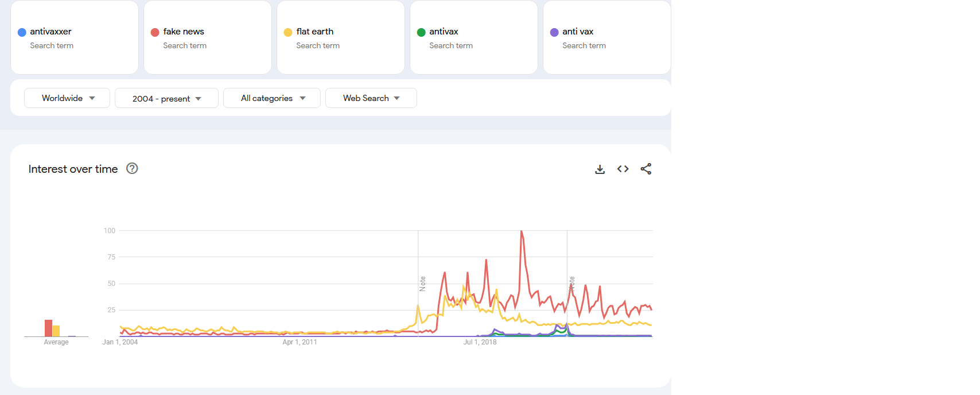This screenshot has height=395, width=980.
Task: Click the fake news peak at 100
Action: click(x=522, y=231)
